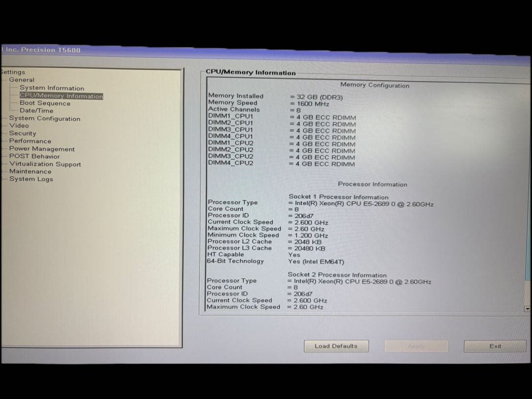Exit the BIOS setup utility
This screenshot has height=399, width=532.
coord(495,346)
